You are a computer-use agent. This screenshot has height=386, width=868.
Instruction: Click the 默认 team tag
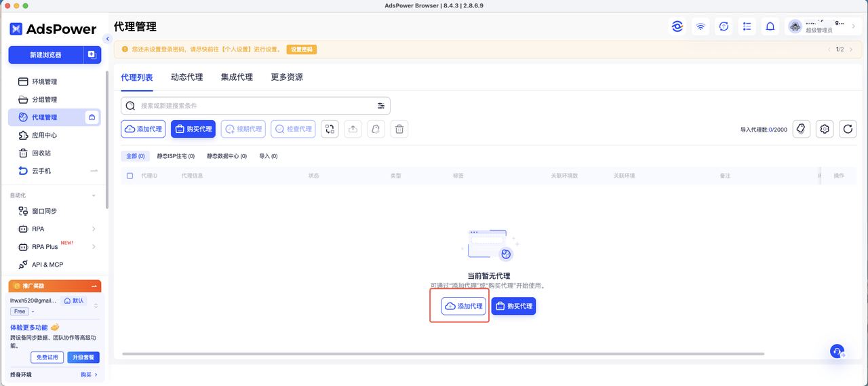[74, 301]
